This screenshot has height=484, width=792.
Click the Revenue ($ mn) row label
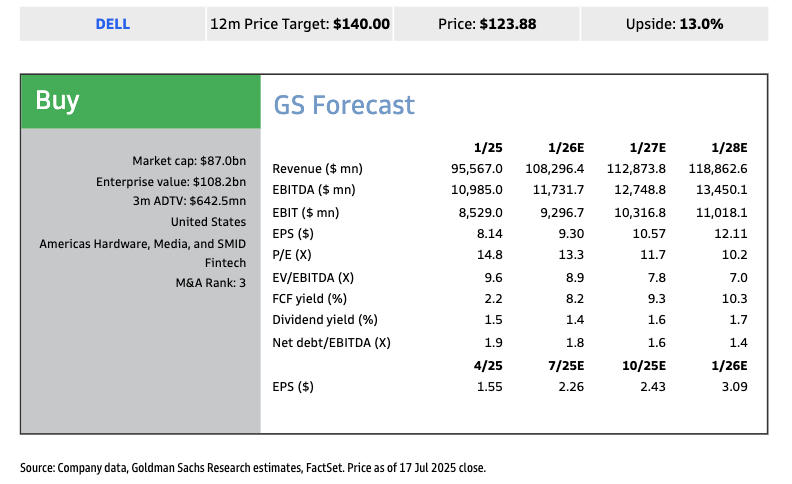pyautogui.click(x=317, y=169)
